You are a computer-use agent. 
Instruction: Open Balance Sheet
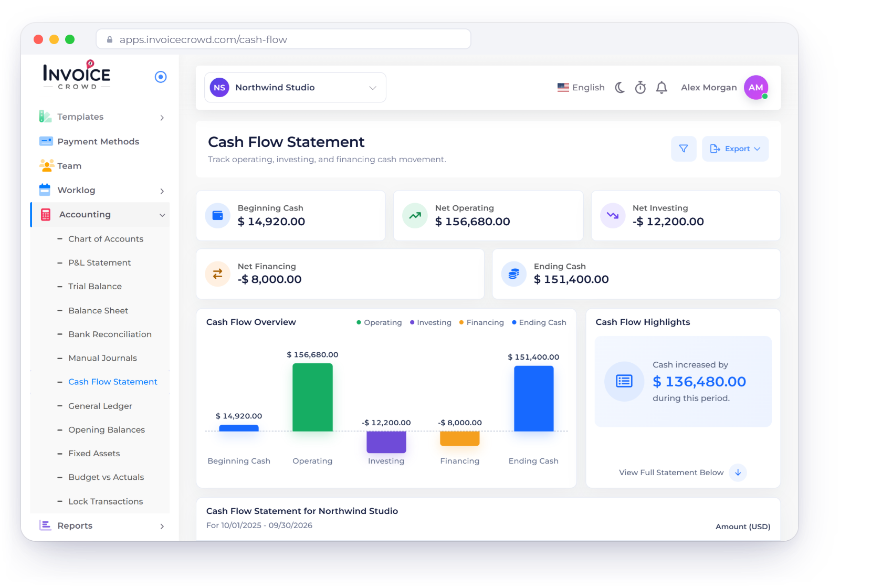98,310
